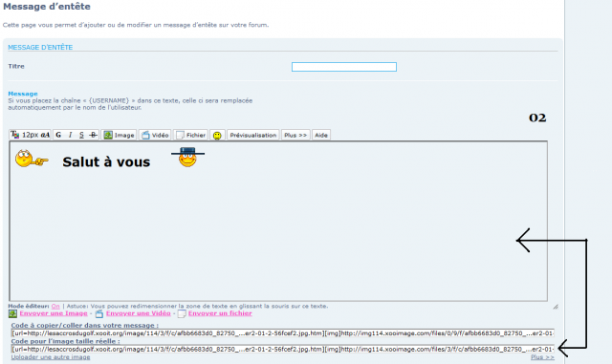Click the Image toolbar button

[x=119, y=135]
